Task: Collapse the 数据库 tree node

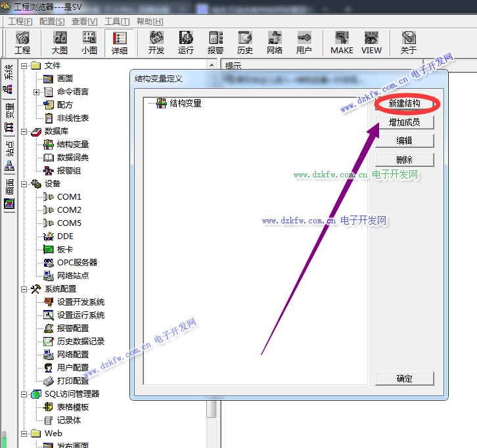Action: [24, 131]
